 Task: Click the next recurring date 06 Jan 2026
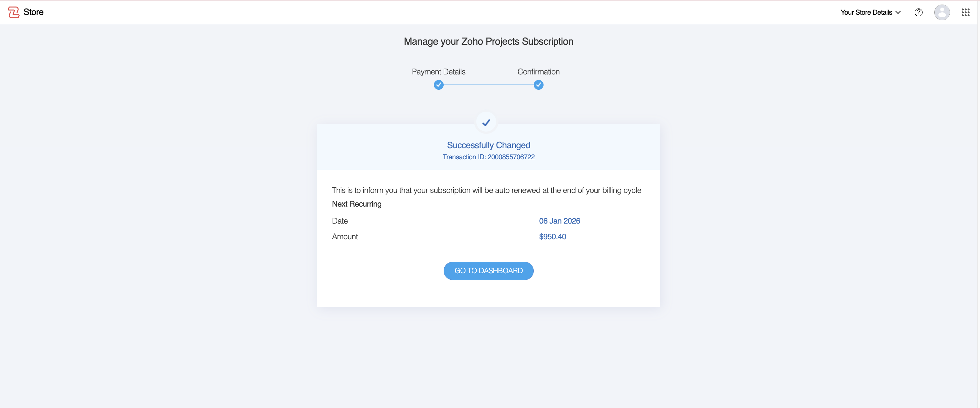(559, 221)
